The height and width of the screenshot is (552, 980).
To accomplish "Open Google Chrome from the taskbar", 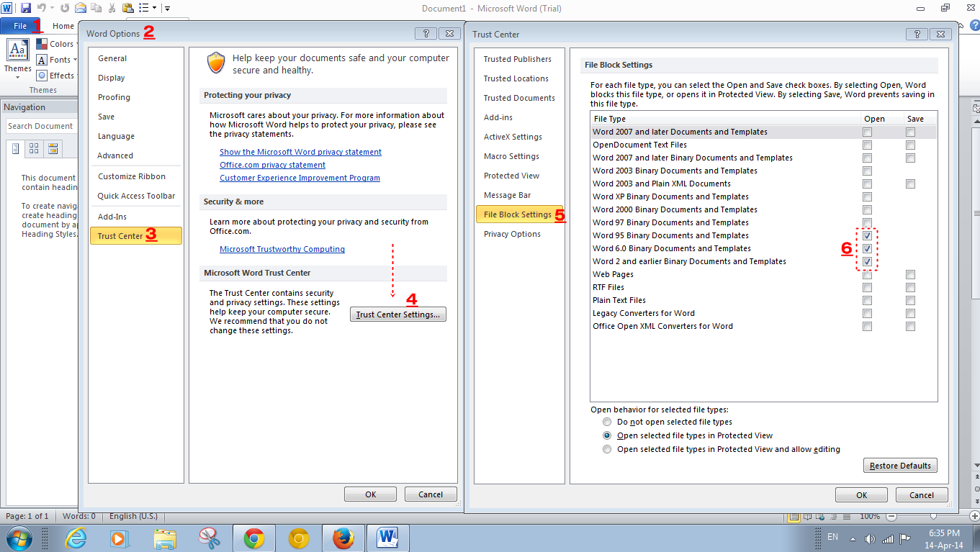I will pyautogui.click(x=253, y=538).
